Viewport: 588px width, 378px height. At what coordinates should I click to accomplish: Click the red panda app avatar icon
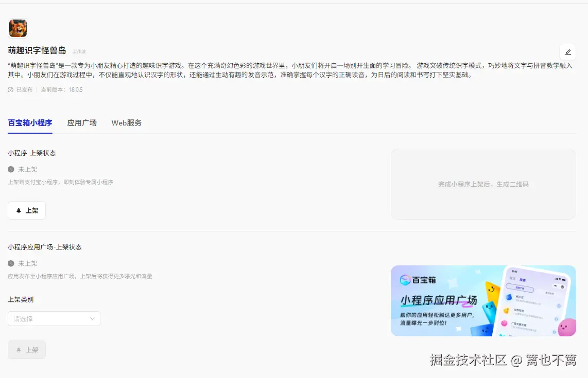pyautogui.click(x=18, y=28)
